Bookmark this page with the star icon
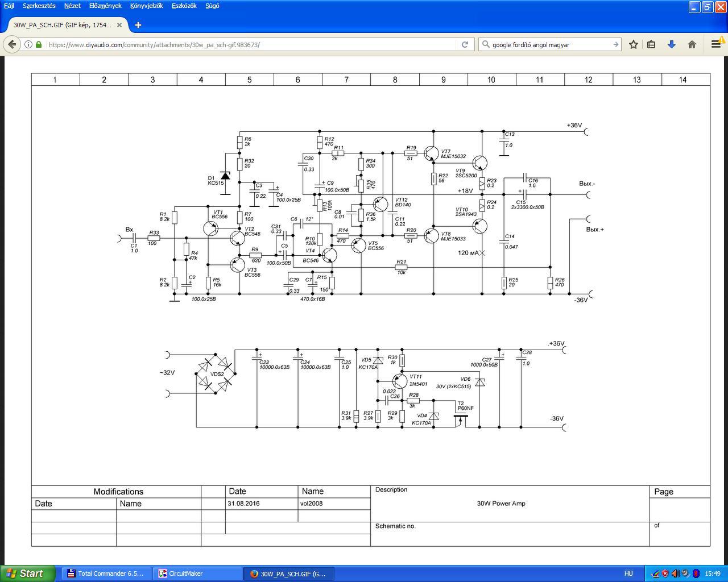 tap(634, 44)
